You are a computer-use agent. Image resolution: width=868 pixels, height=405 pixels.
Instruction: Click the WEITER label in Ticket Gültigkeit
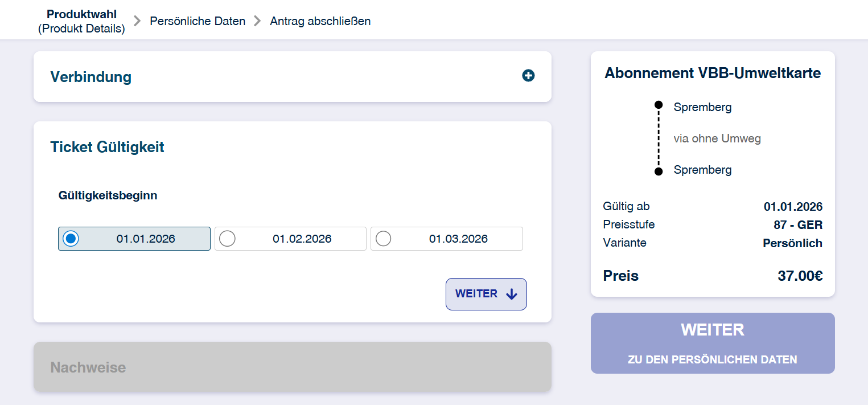476,294
